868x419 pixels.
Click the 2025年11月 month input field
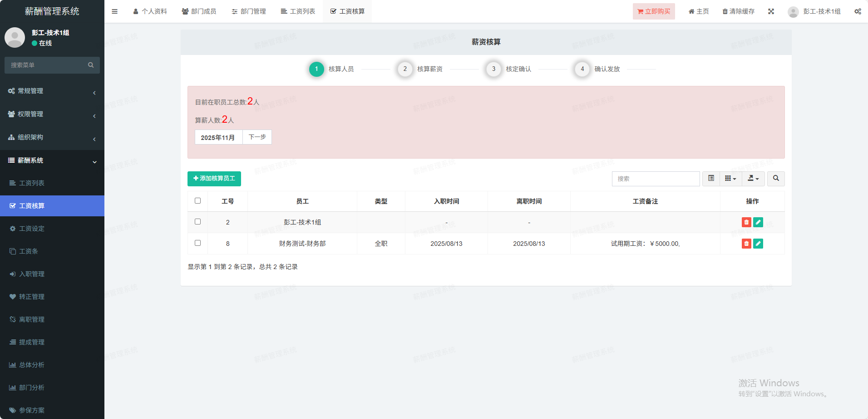pos(218,137)
